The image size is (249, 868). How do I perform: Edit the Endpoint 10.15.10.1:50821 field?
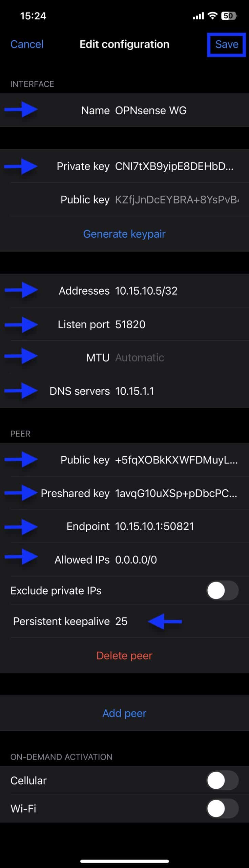124,527
